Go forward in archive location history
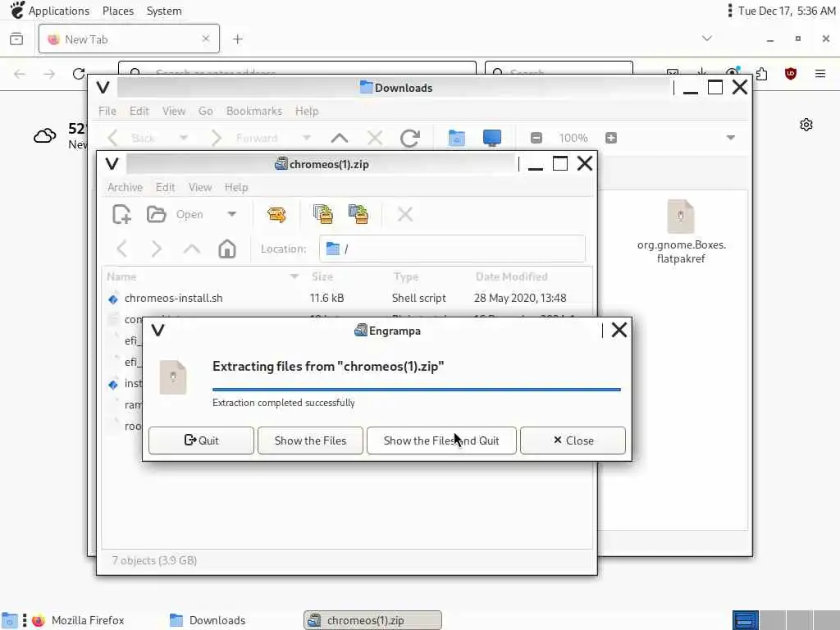This screenshot has height=630, width=840. (x=156, y=249)
